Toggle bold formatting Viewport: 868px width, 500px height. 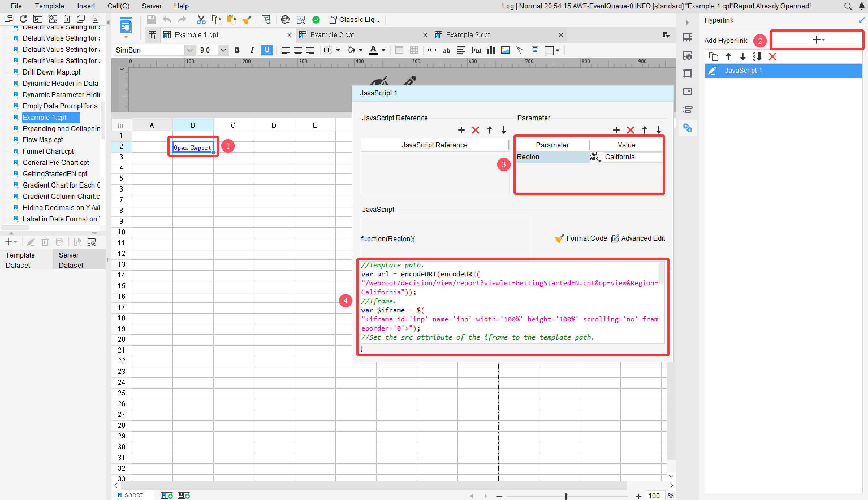coord(237,50)
